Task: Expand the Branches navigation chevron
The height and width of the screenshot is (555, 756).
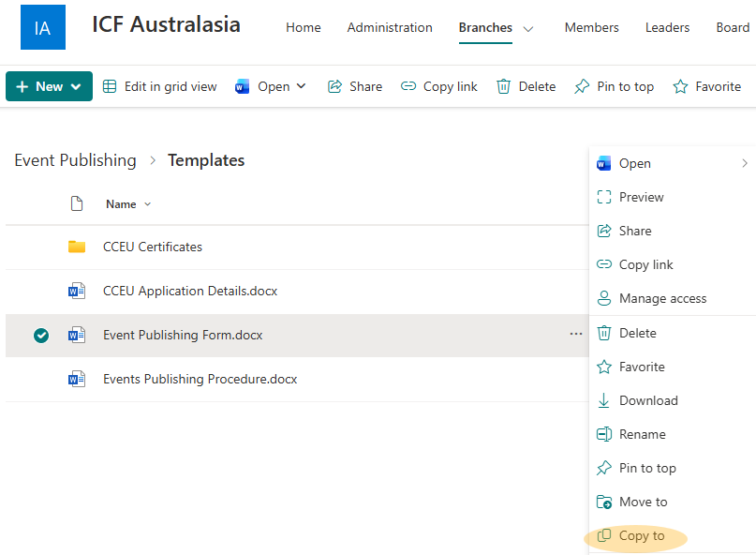Action: pos(528,29)
